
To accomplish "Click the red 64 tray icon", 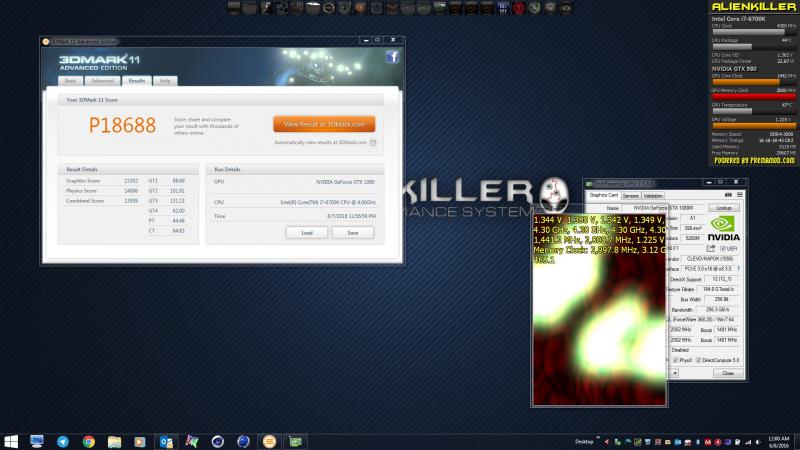I will (x=708, y=442).
